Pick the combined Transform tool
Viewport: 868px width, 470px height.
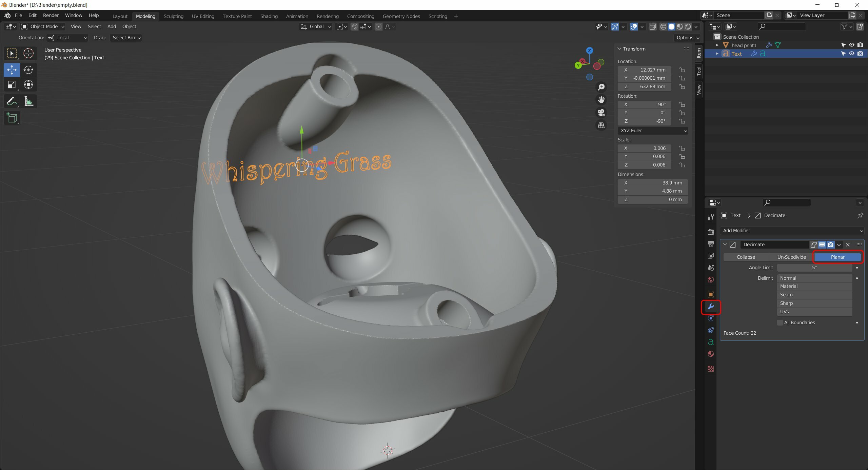click(28, 85)
